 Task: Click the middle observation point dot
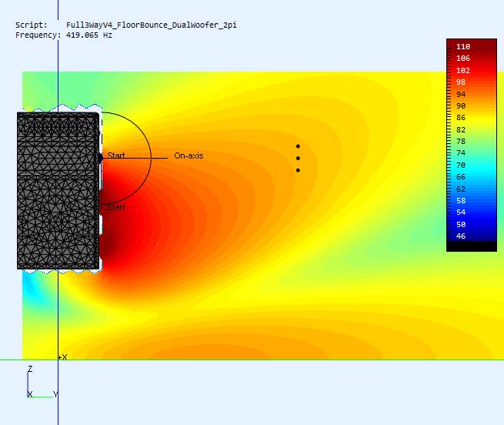click(298, 159)
